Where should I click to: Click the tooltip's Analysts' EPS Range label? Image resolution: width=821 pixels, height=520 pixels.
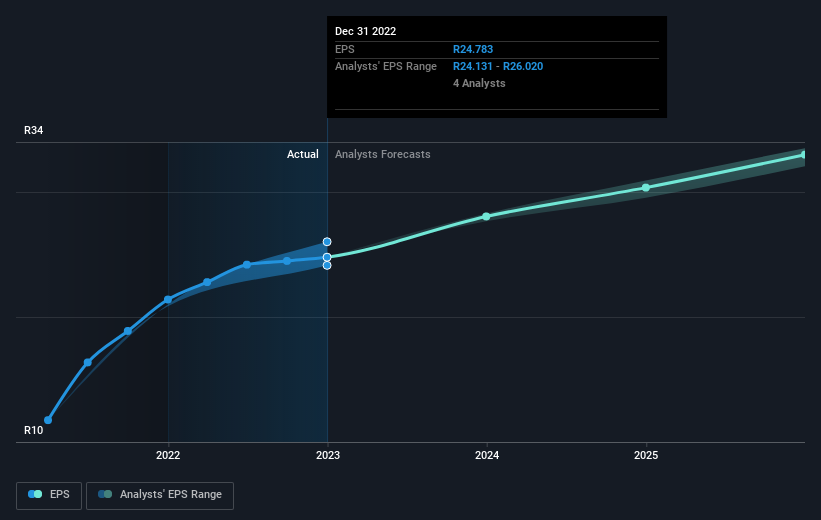click(x=386, y=67)
